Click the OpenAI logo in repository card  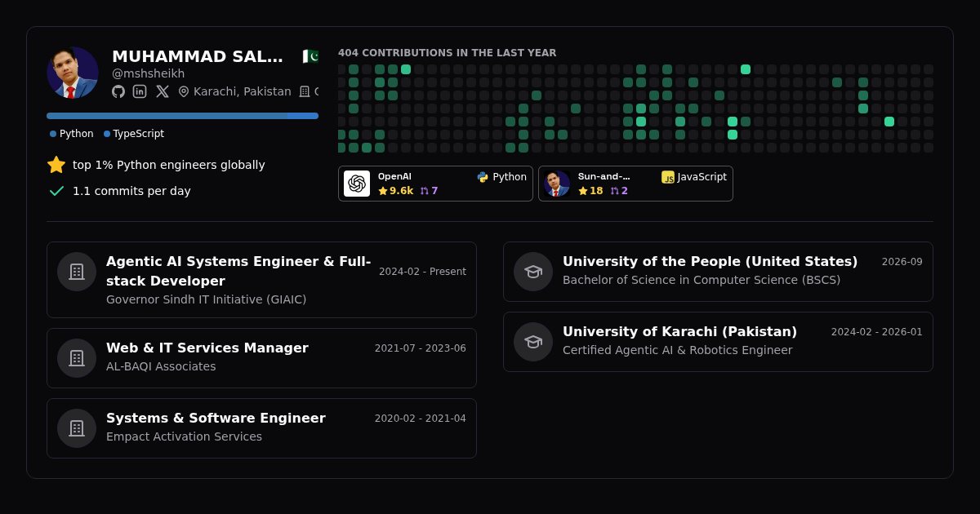[357, 184]
